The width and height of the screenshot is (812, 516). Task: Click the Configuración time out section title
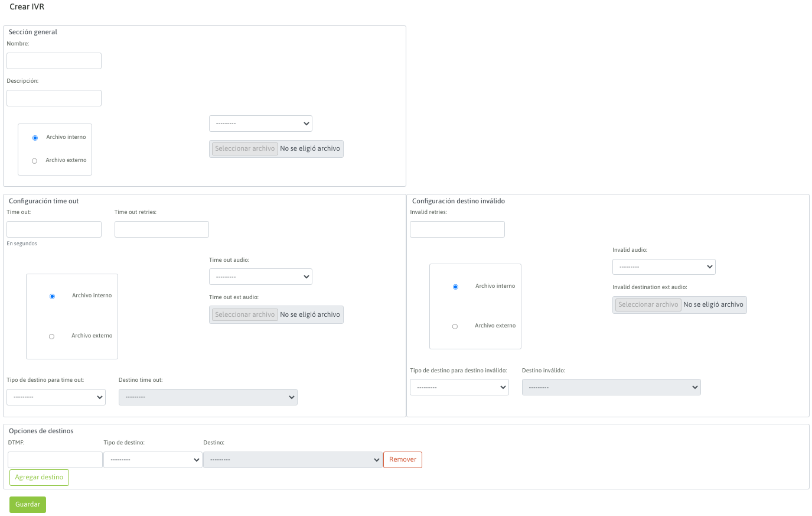pyautogui.click(x=44, y=201)
